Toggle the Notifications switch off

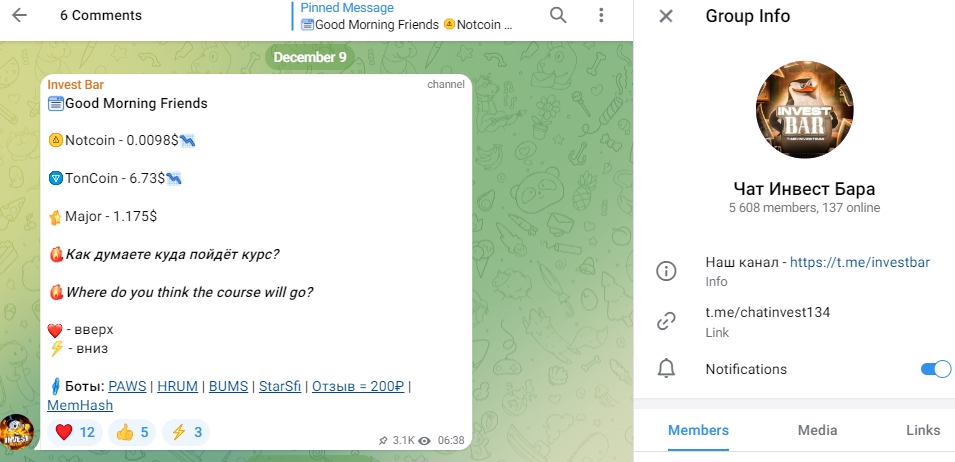tap(936, 369)
